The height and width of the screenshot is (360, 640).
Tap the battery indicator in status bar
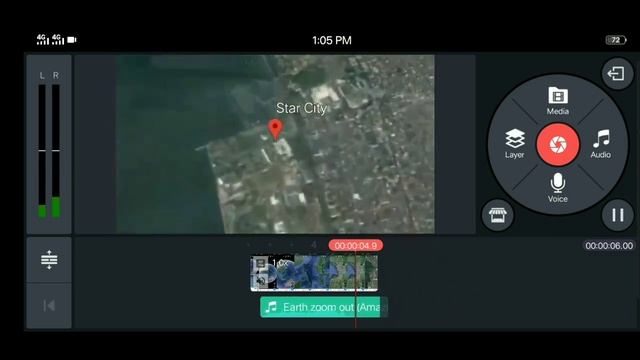pos(616,40)
